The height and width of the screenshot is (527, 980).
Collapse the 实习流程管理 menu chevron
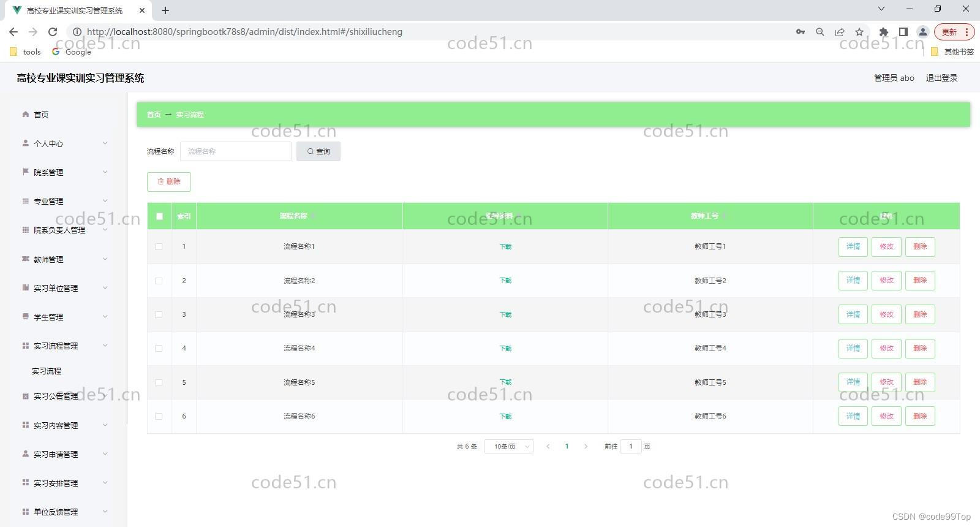click(105, 346)
